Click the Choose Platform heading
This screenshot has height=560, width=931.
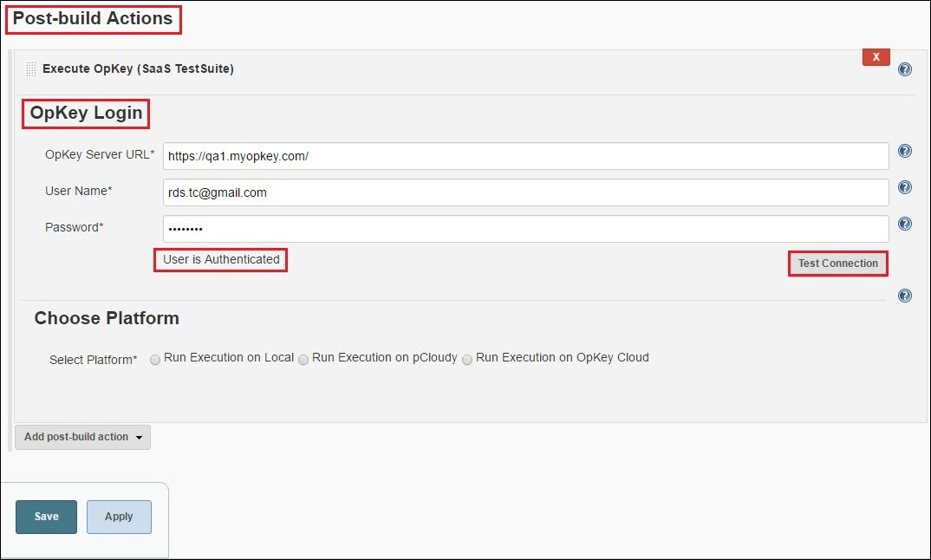107,318
